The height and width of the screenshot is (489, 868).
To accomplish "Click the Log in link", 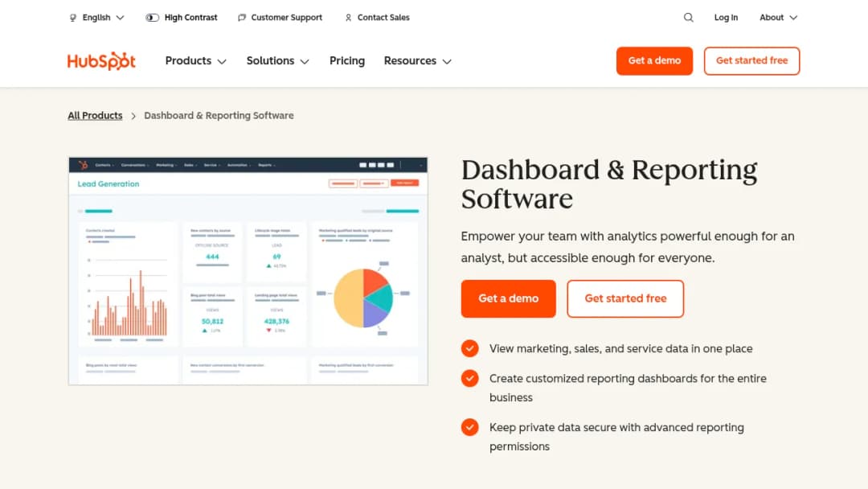I will tap(726, 18).
